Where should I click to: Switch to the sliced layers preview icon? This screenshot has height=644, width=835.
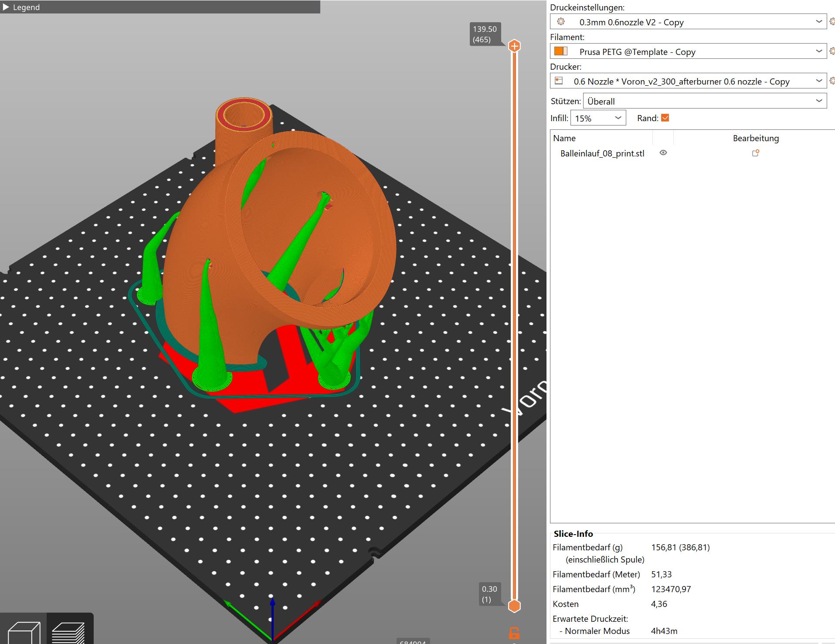pos(68,633)
